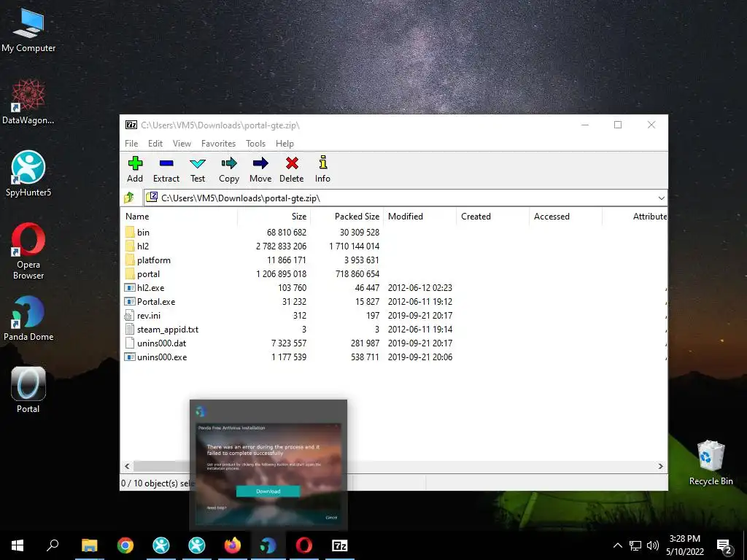Select the bin folder icon
This screenshot has height=560, width=747.
[130, 232]
